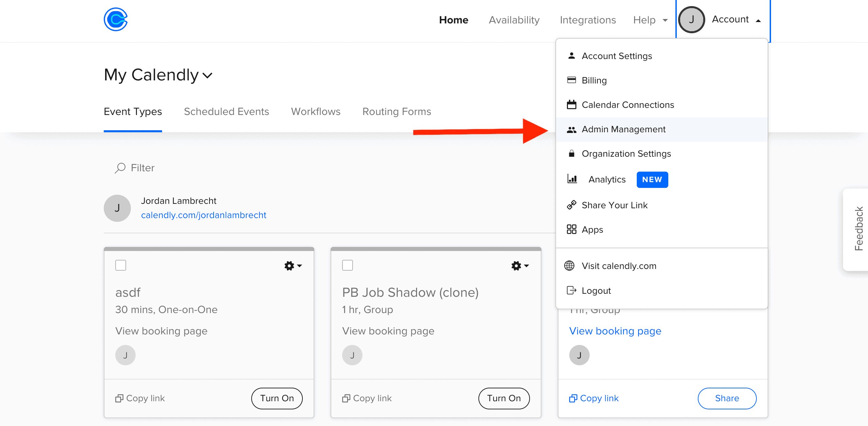Image resolution: width=868 pixels, height=426 pixels.
Task: Open Admin Management from menu
Action: pyautogui.click(x=662, y=129)
